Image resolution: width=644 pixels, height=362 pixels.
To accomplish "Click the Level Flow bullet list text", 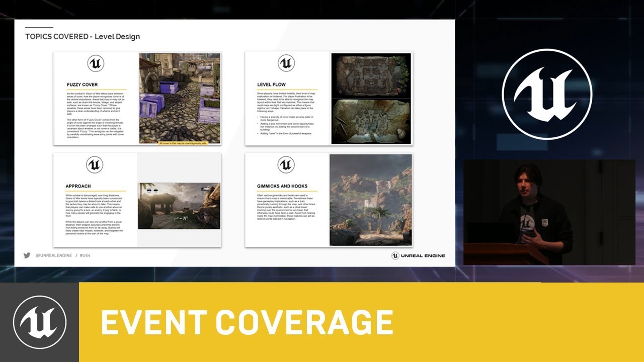I will (286, 125).
